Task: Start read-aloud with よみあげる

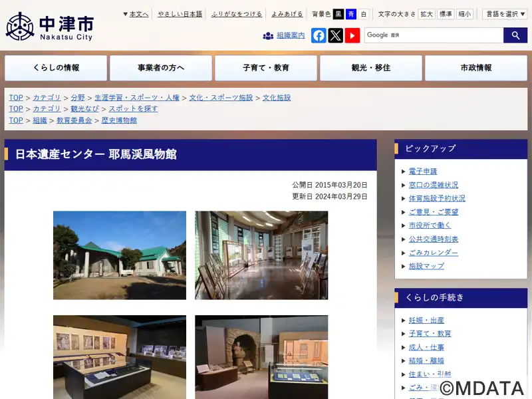Action: [287, 14]
